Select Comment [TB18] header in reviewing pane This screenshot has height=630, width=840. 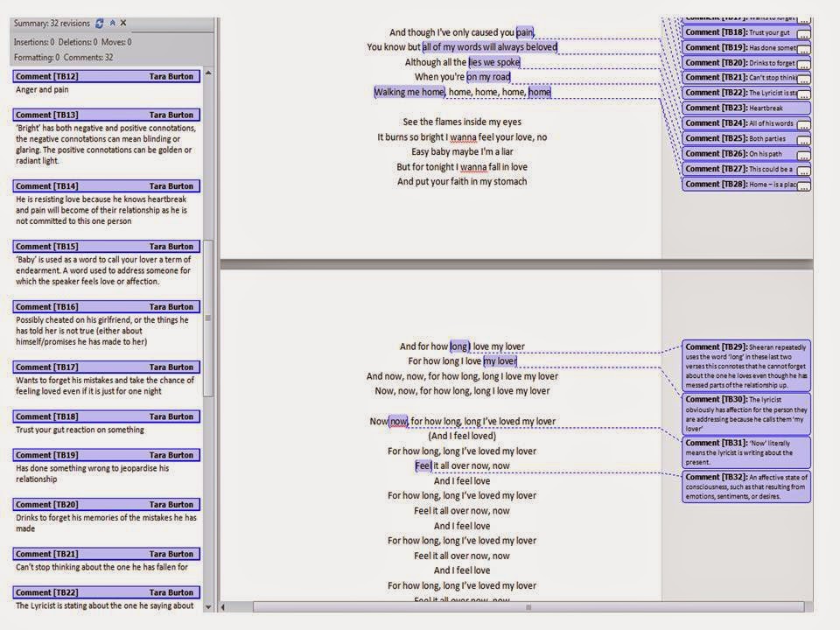106,416
